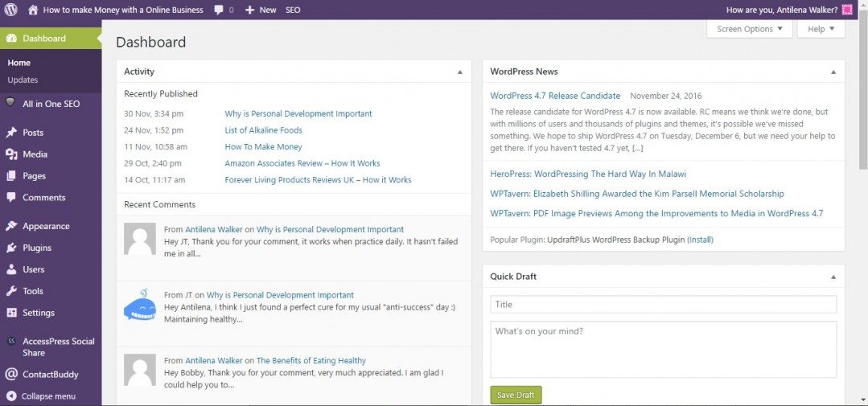The width and height of the screenshot is (868, 406).
Task: Click the Tools wrench icon
Action: tap(11, 290)
